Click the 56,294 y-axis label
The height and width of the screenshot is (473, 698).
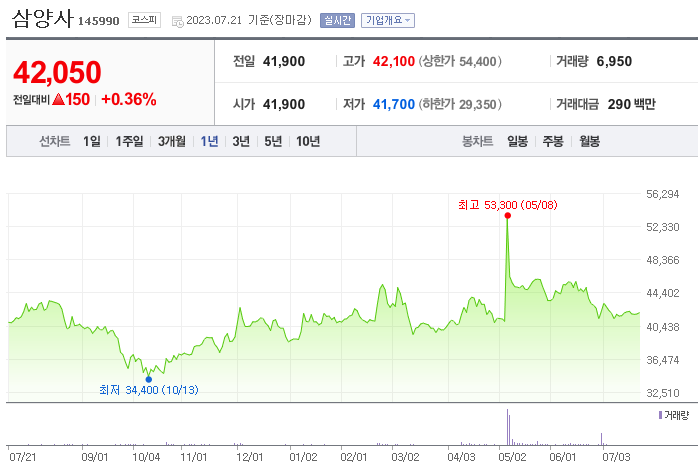click(662, 194)
